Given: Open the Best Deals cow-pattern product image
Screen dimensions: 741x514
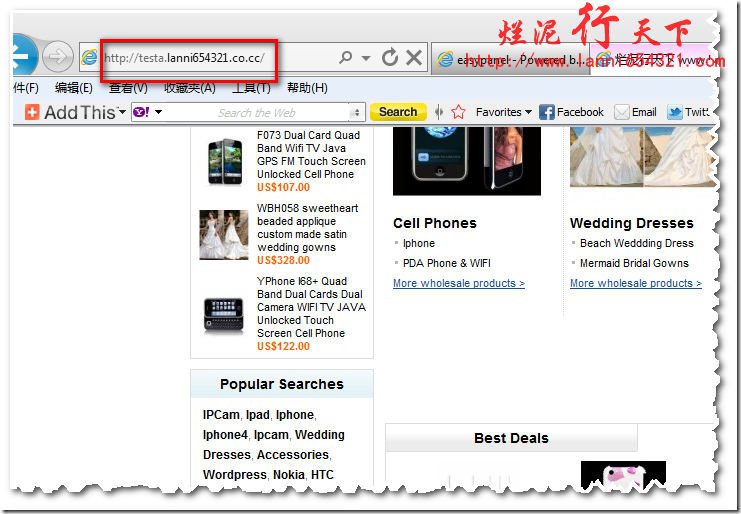Looking at the screenshot, I should (623, 475).
